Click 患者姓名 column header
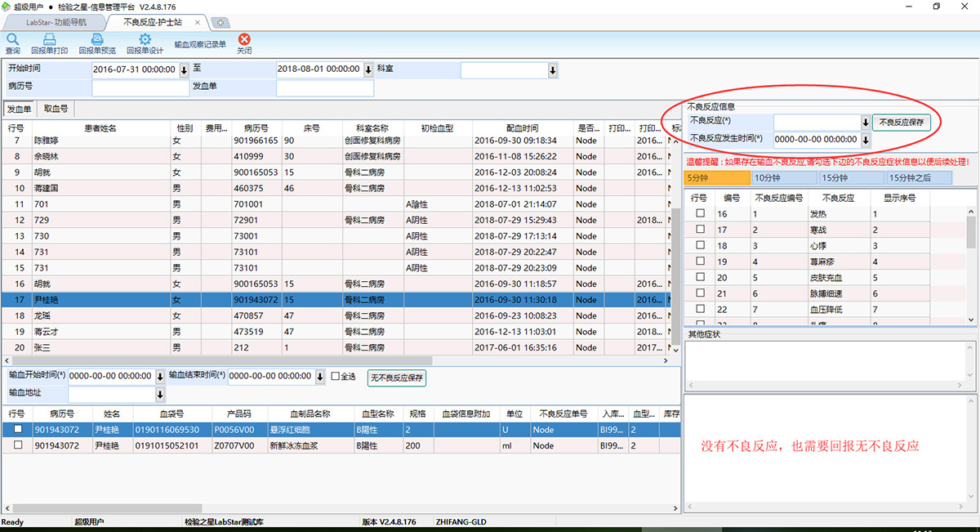 pos(100,128)
